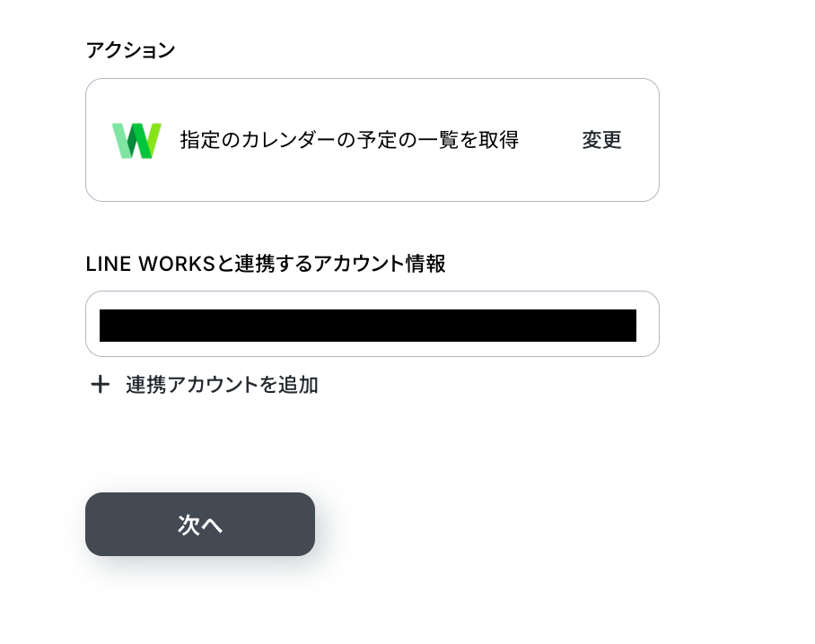Click the アクション section heading

(x=130, y=50)
